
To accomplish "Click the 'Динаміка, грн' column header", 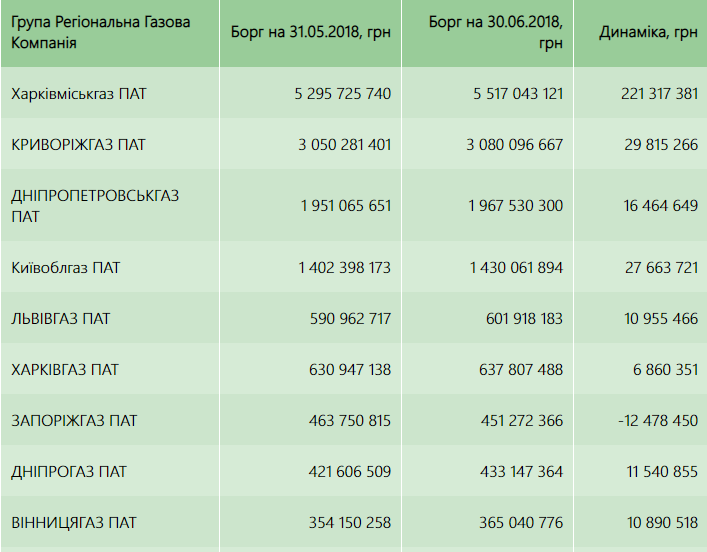I will click(x=648, y=34).
